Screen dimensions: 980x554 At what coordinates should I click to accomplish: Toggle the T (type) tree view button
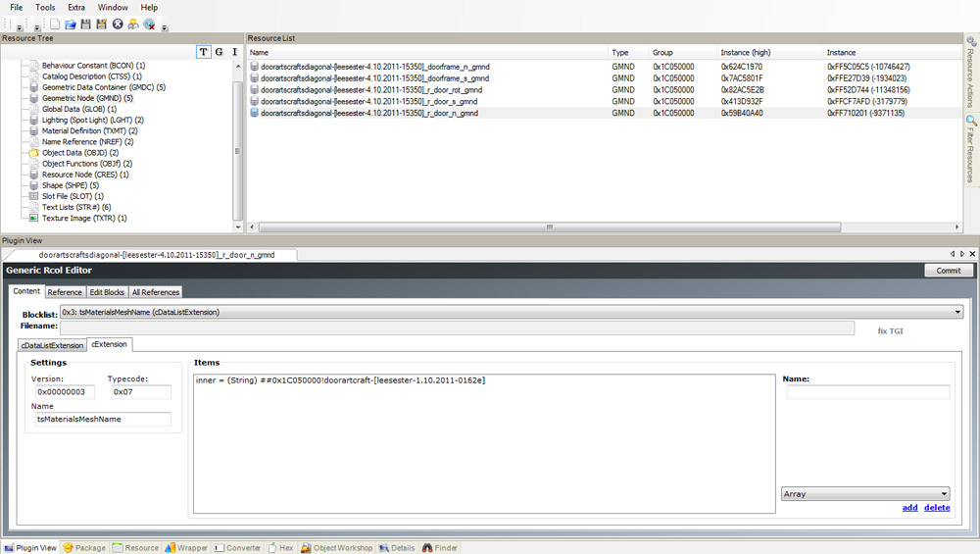click(203, 52)
